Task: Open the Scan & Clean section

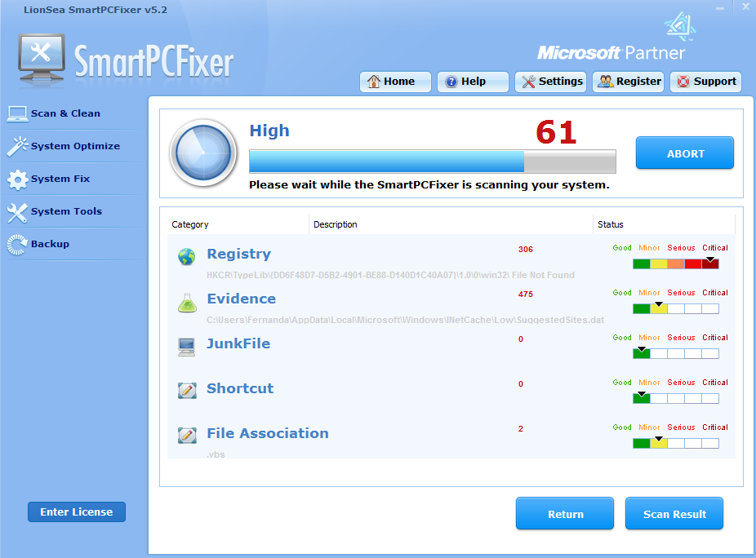Action: pyautogui.click(x=65, y=113)
